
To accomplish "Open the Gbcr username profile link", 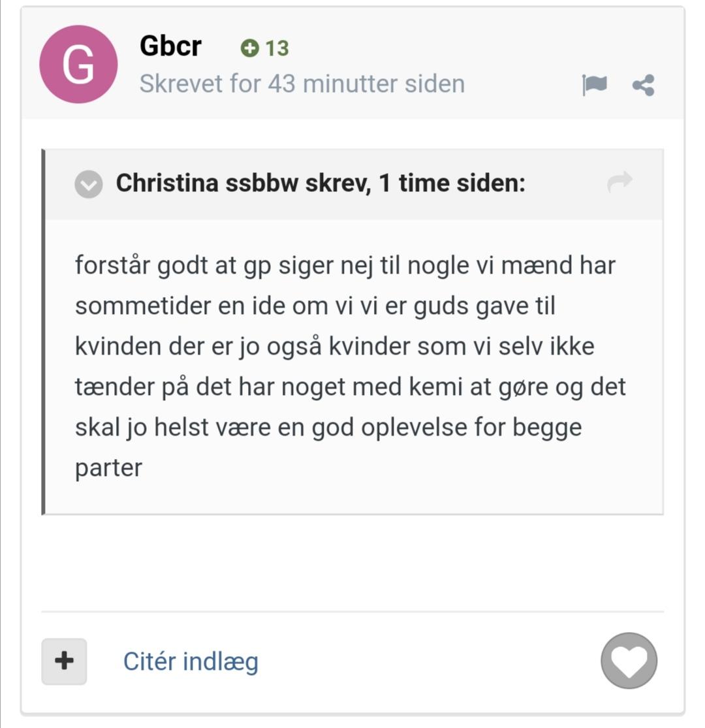I will click(x=170, y=46).
